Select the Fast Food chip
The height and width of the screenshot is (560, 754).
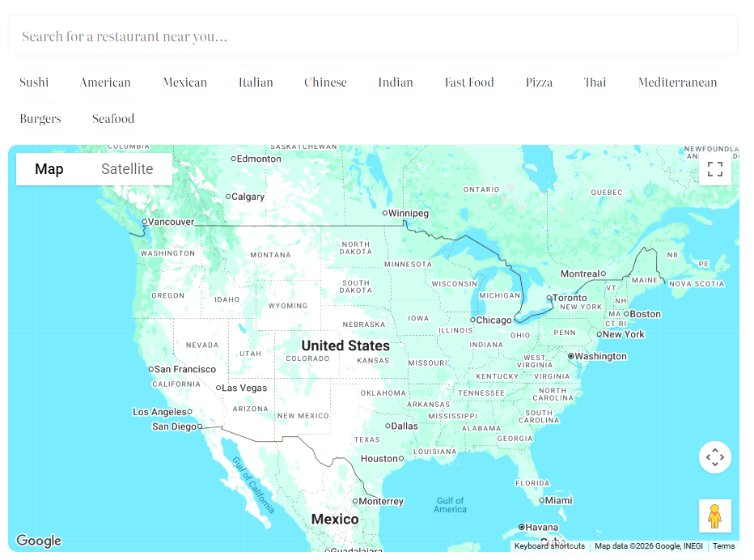(469, 83)
